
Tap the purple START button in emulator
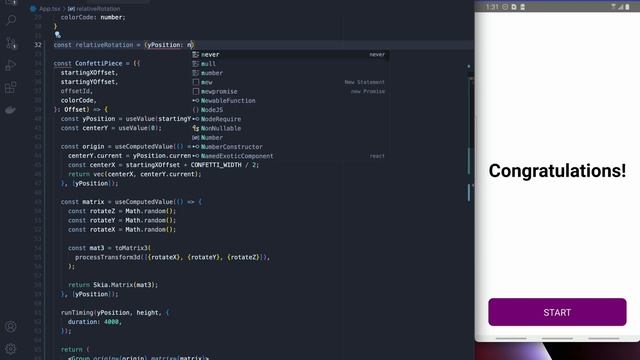click(x=557, y=312)
